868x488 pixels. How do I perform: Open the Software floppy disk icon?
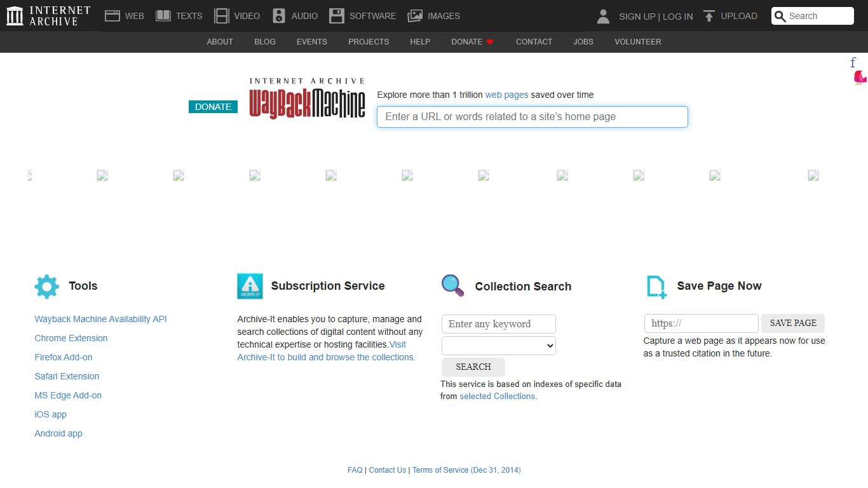point(337,16)
